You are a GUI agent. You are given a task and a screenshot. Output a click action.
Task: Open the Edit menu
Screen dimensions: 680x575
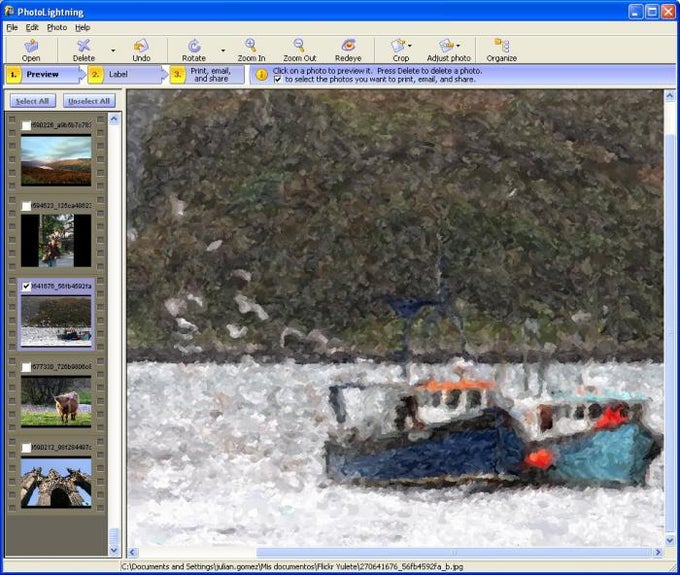pos(32,27)
